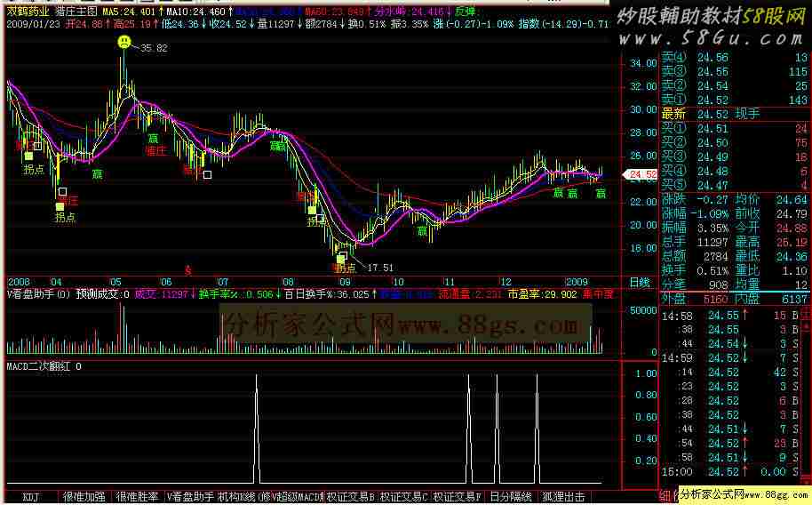Switch to the 日分隔线 tab
This screenshot has height=505, width=812.
tap(511, 497)
